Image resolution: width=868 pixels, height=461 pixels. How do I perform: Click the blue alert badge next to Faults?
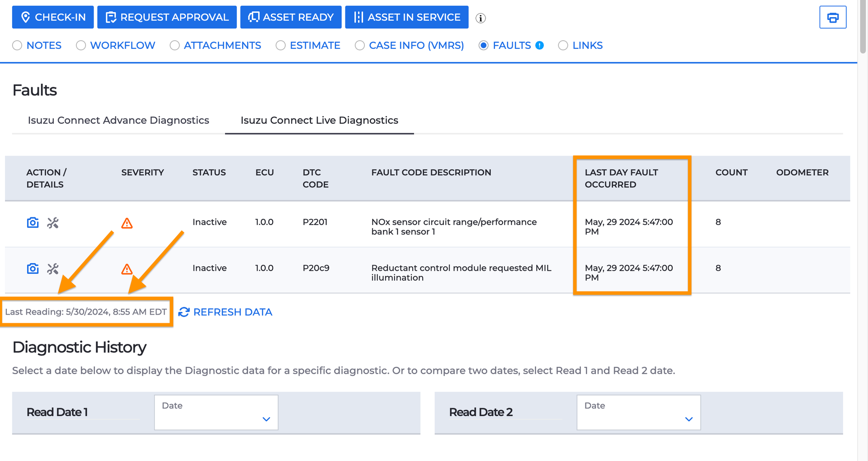click(x=539, y=45)
